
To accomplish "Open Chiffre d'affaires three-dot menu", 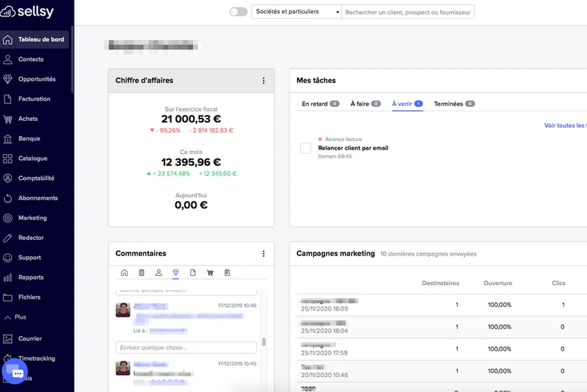I will click(263, 80).
